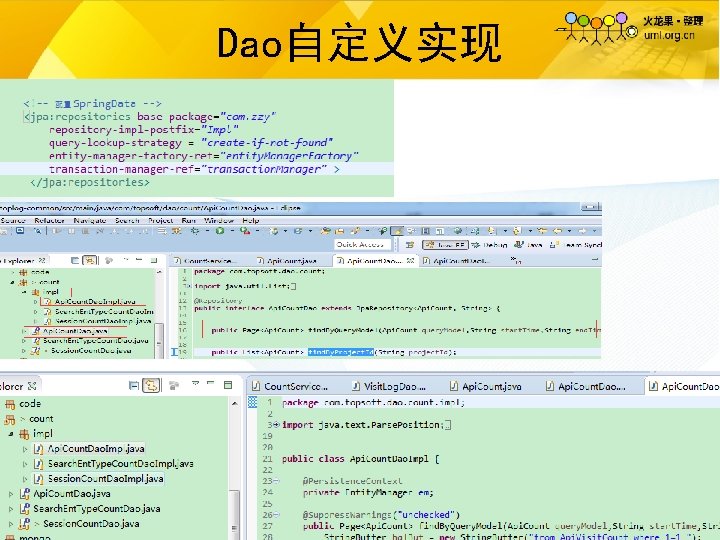
Task: Select CountService tab in upper editor
Action: (206, 261)
